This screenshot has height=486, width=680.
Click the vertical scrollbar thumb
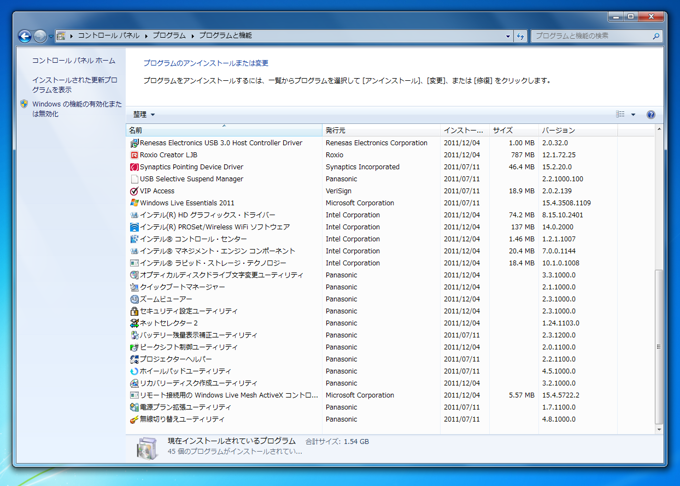[x=659, y=346]
